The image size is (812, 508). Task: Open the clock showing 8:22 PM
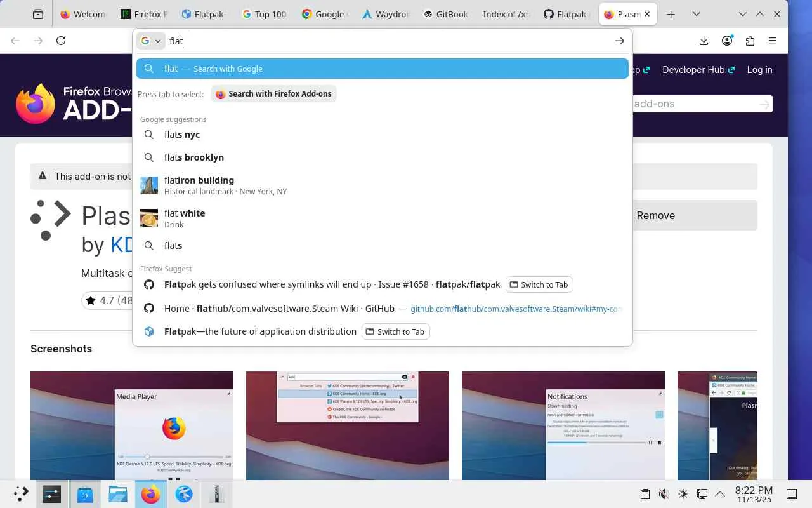754,494
